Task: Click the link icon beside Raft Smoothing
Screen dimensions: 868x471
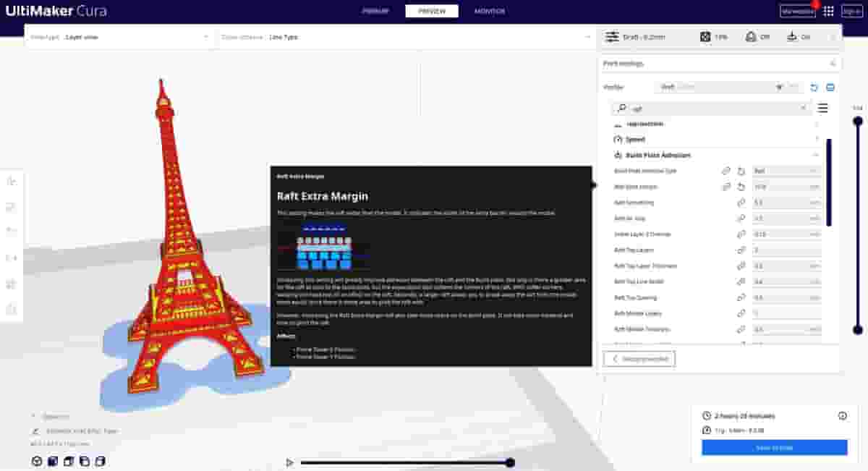Action: pos(741,203)
